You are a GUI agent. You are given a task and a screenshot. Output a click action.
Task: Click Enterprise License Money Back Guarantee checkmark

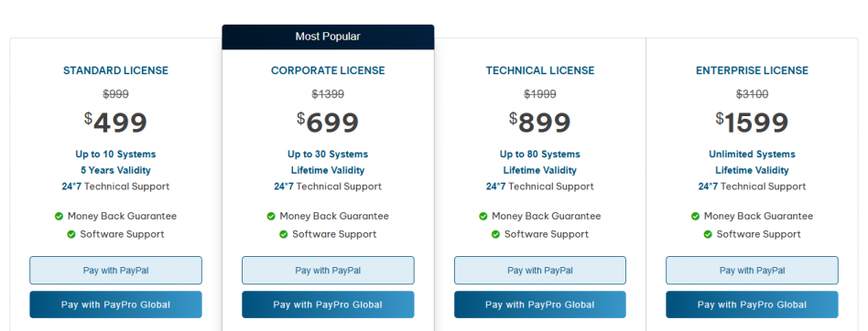point(695,216)
